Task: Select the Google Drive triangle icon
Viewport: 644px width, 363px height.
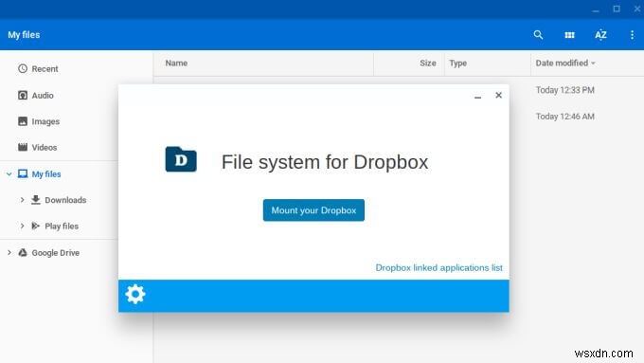Action: (x=23, y=252)
